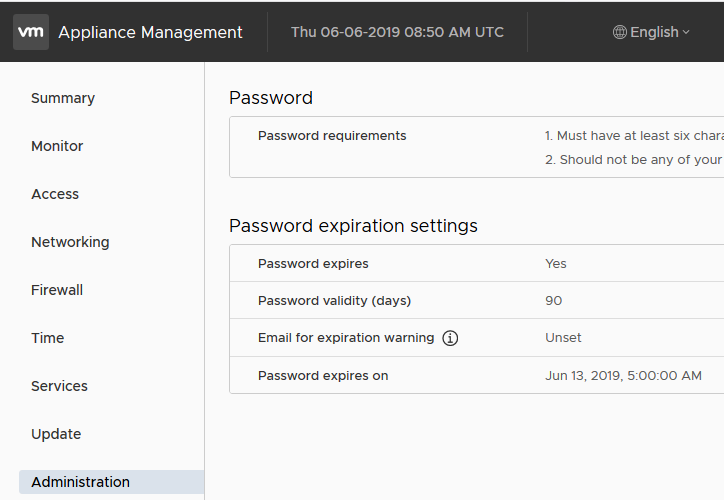The width and height of the screenshot is (724, 500).
Task: Click requirement text 'Should not be any of your'
Action: [634, 160]
